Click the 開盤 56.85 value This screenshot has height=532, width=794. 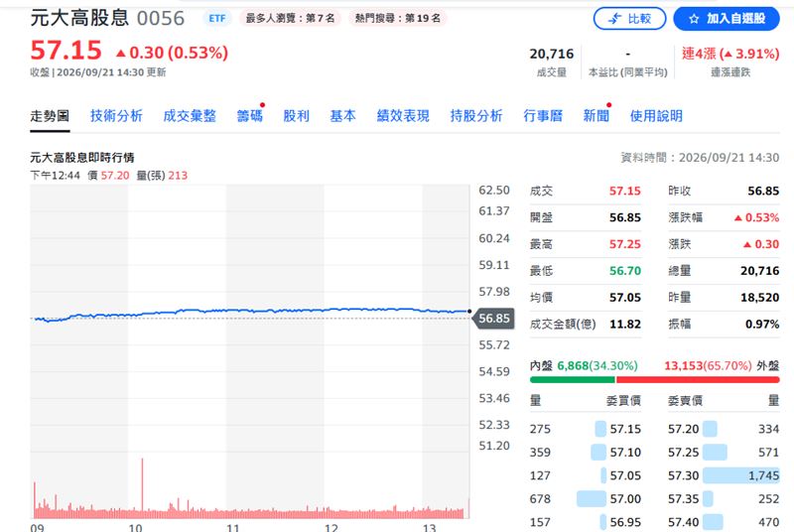click(625, 217)
